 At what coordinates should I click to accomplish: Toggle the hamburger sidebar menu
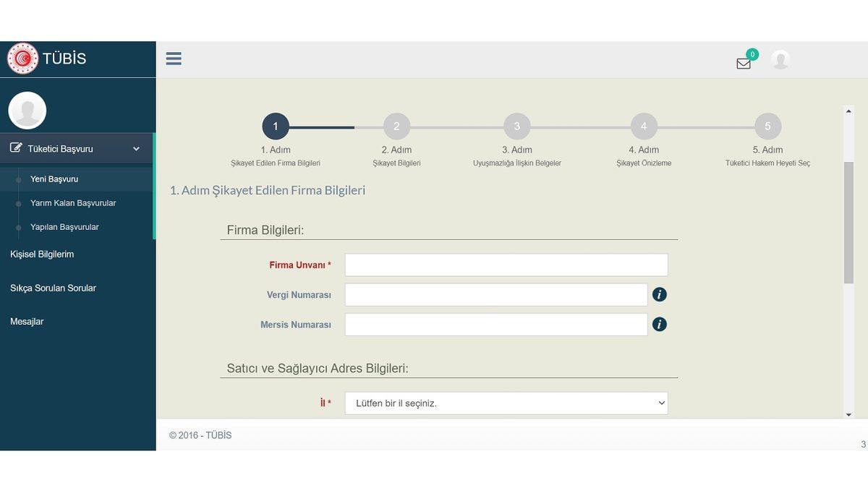(174, 59)
